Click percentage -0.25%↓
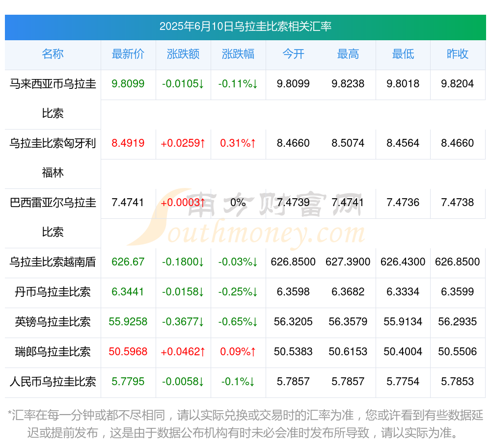Viewport: 491px width, 448px height. pyautogui.click(x=238, y=291)
